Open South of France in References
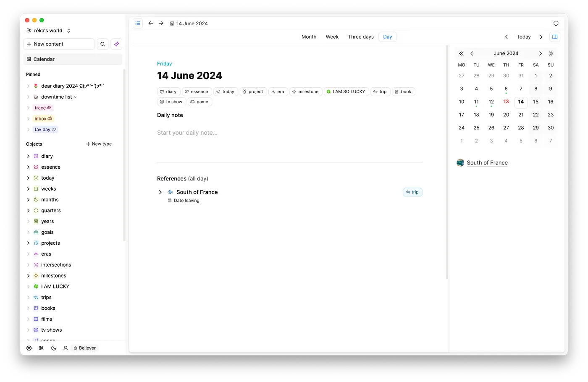Screen dimensions: 588x382 (197, 192)
